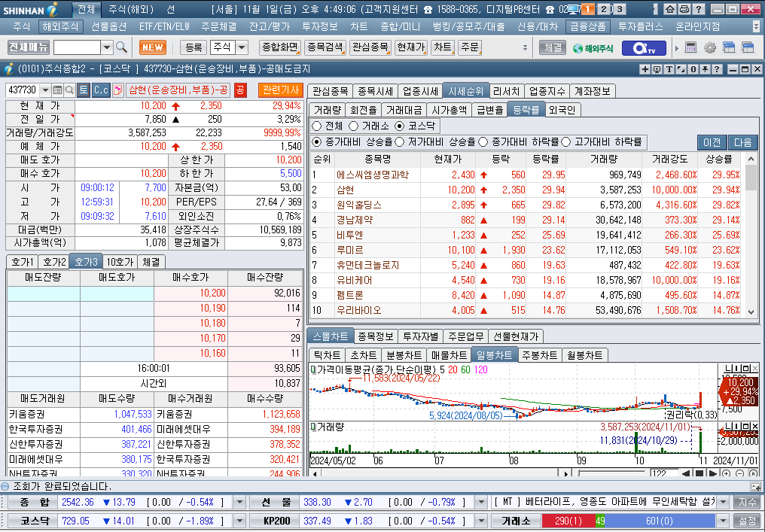The image size is (765, 532).
Task: Click the chart play-forward triangle
Action: (712, 473)
